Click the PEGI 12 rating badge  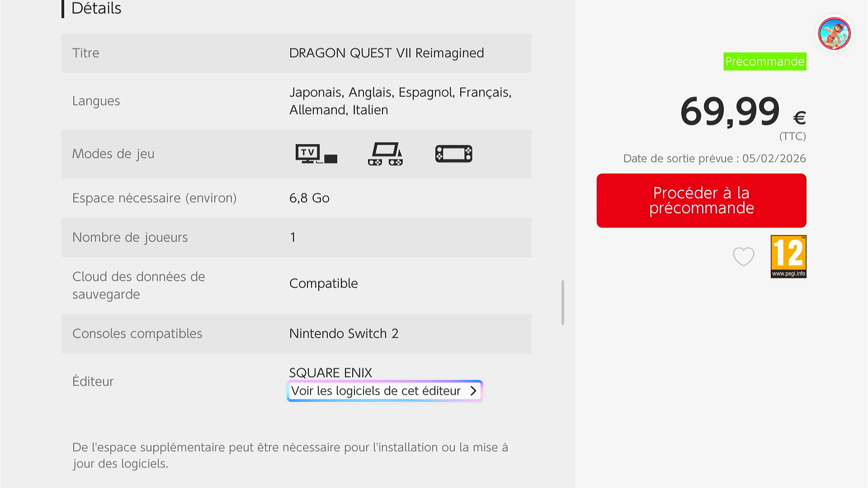(x=788, y=256)
